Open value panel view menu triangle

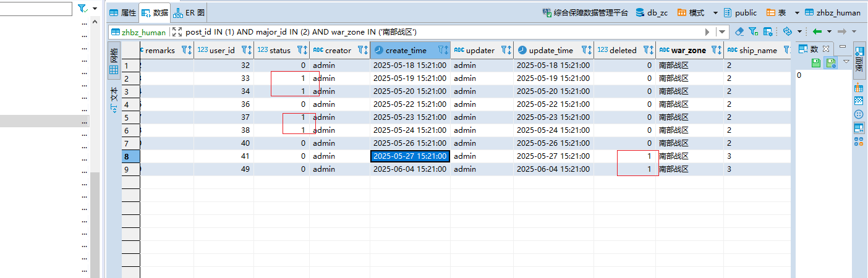click(846, 62)
